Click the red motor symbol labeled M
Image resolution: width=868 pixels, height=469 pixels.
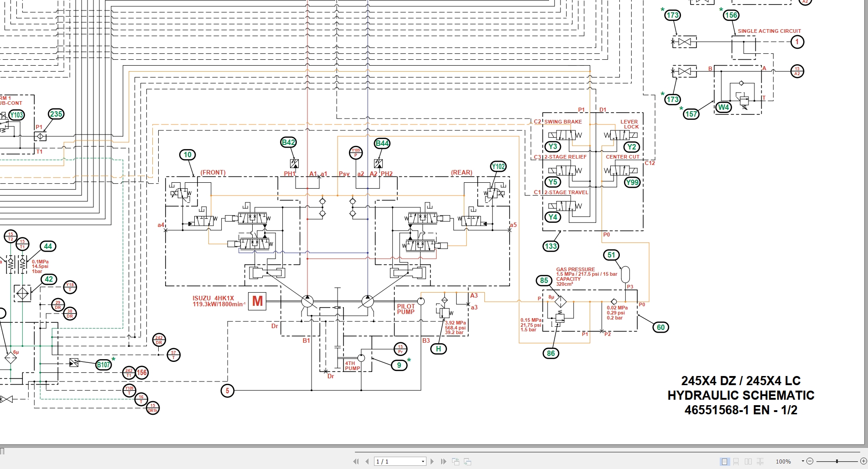(257, 302)
